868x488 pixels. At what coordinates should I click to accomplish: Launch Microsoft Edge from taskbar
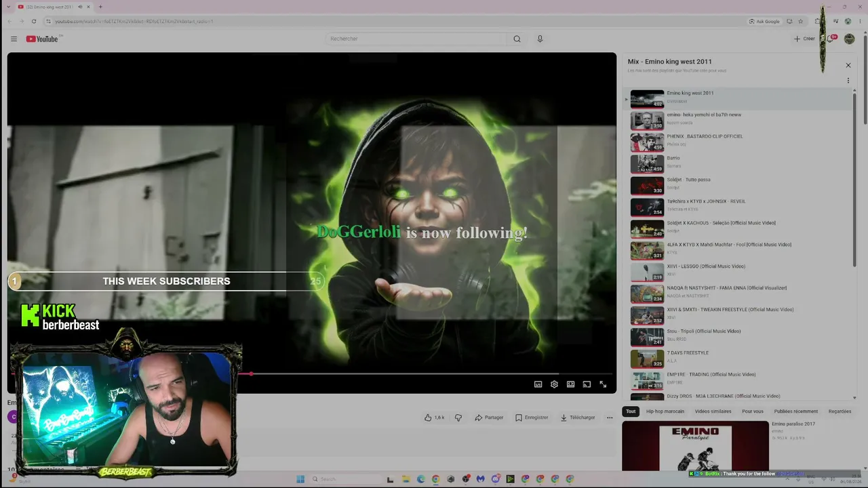(421, 479)
